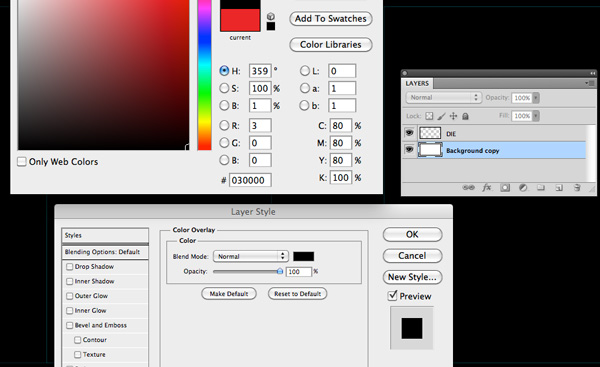Toggle lock image pixels brush icon
The height and width of the screenshot is (367, 600).
pos(441,116)
